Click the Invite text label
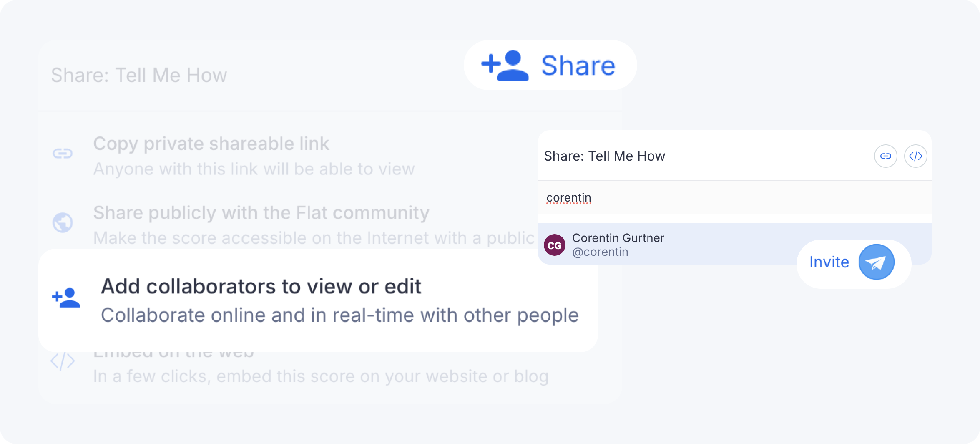 (x=829, y=262)
